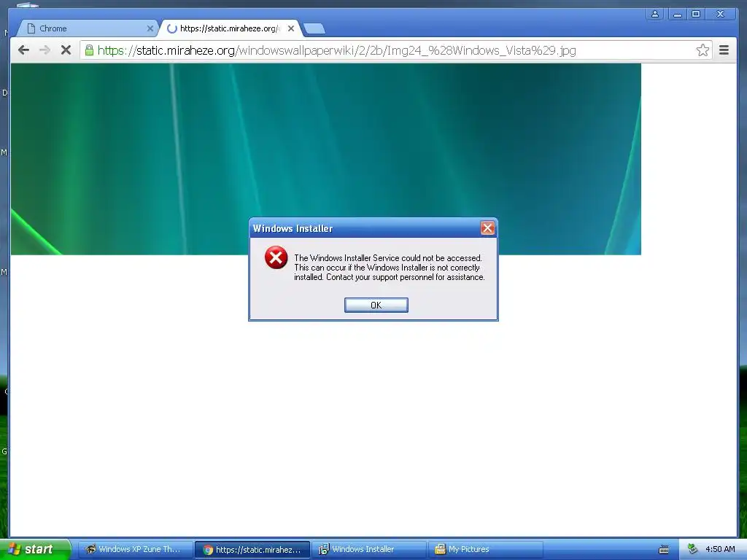
Task: Open the Chrome hamburger menu
Action: (724, 50)
